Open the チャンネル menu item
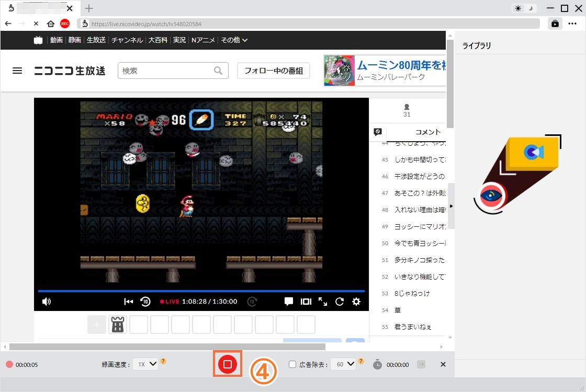 (127, 40)
